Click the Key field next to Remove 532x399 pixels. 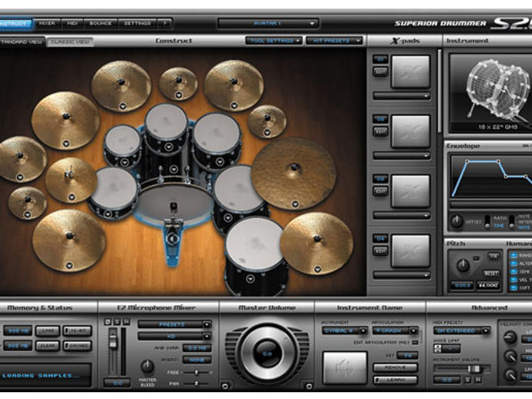click(x=407, y=355)
